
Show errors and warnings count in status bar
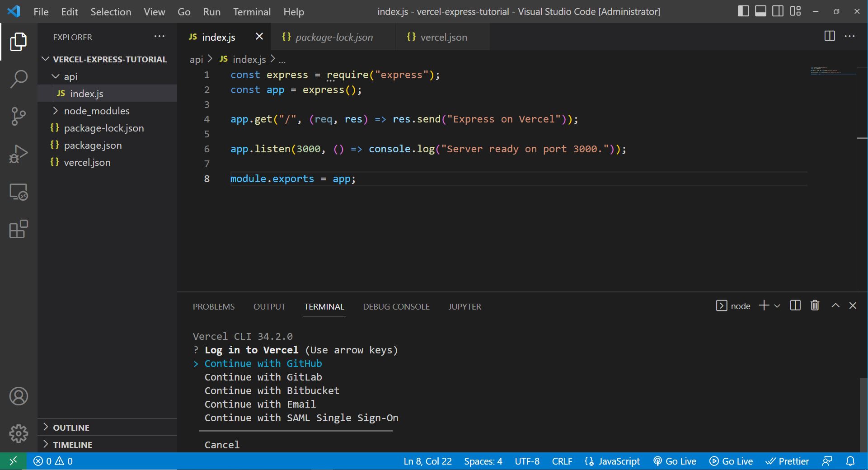coord(53,461)
